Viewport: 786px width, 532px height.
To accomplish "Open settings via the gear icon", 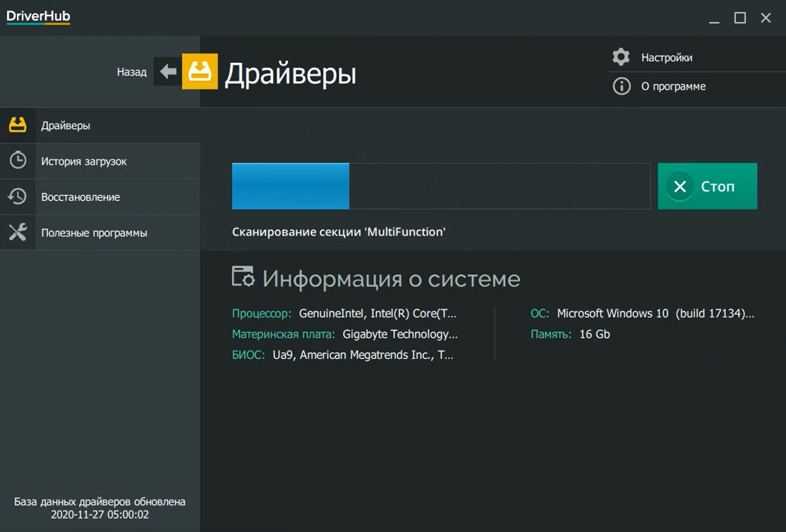I will point(621,57).
